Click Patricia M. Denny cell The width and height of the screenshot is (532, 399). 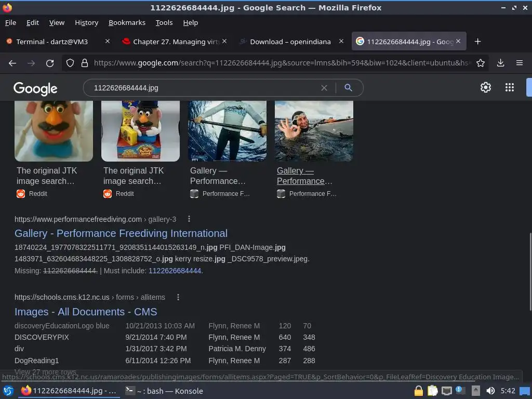pyautogui.click(x=237, y=349)
